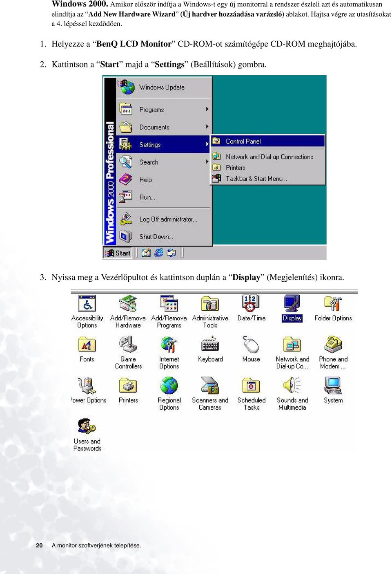
Task: Open the Accessibility Options icon
Action: click(87, 304)
